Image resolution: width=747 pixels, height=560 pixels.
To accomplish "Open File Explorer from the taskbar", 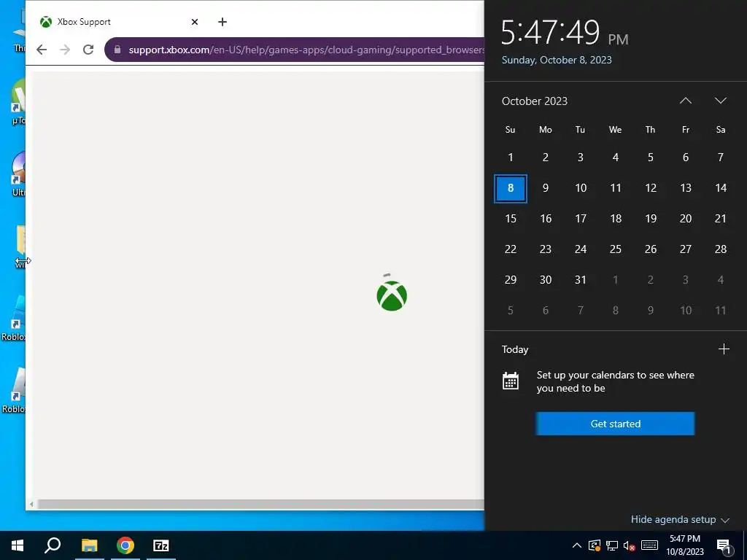I will click(x=89, y=545).
